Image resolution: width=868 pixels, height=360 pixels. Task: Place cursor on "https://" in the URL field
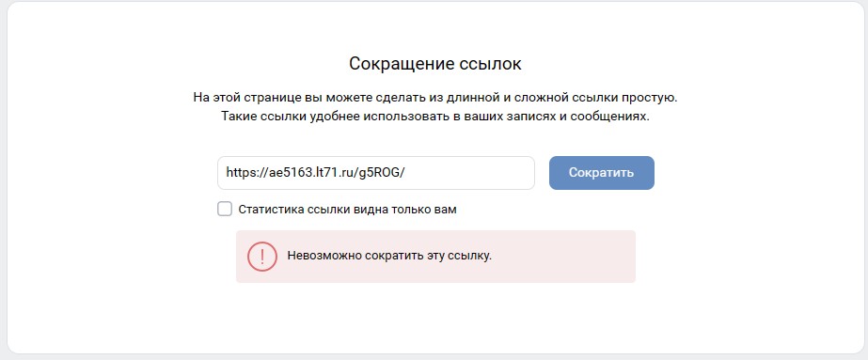point(245,173)
